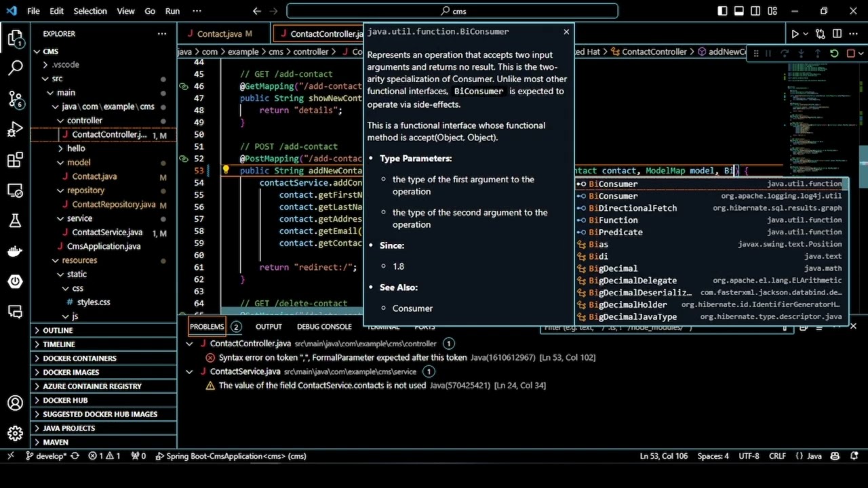868x488 pixels.
Task: Open Source Control view with 6 changes
Action: coord(15,99)
